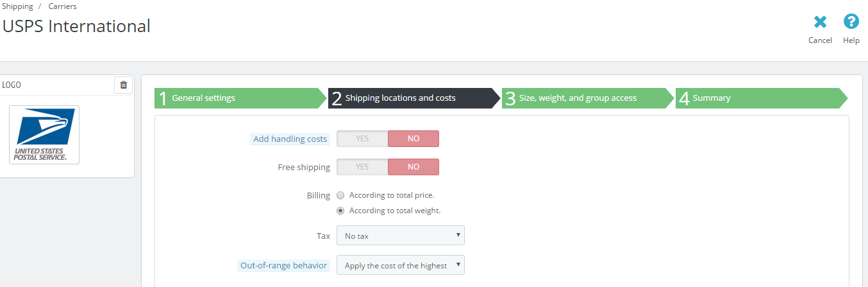Turn on Free shipping with YES

click(x=362, y=167)
